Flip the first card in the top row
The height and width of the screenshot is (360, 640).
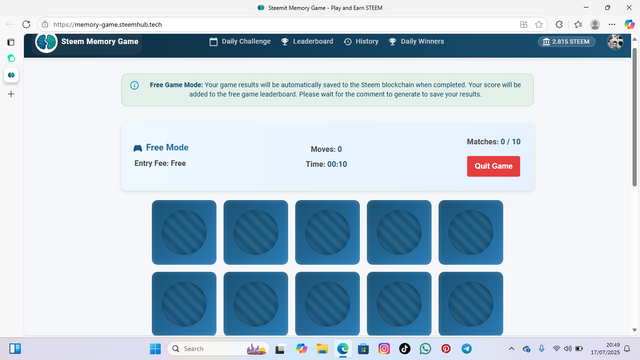(x=184, y=232)
